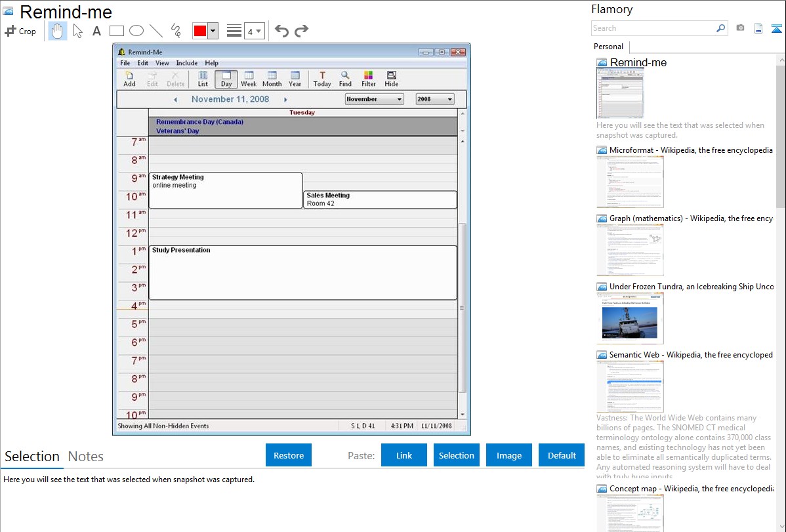The width and height of the screenshot is (786, 532).
Task: Paste as Link button
Action: click(404, 455)
